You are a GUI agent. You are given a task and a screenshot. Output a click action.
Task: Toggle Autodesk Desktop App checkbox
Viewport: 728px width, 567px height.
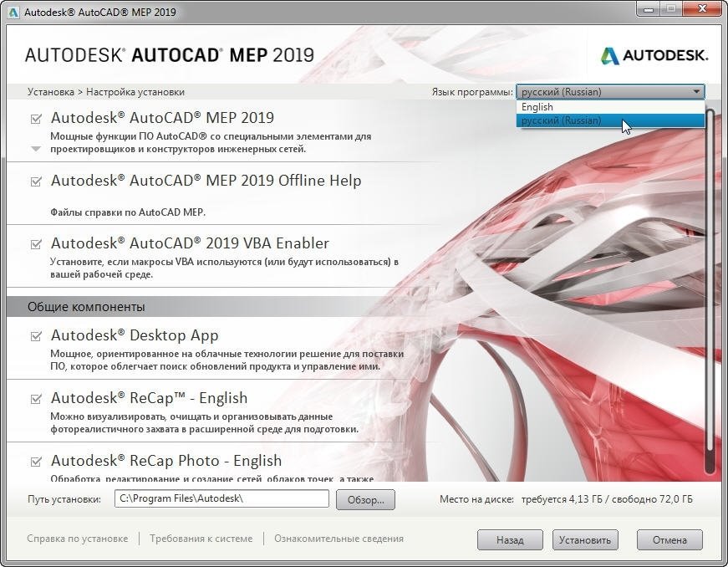coord(36,336)
